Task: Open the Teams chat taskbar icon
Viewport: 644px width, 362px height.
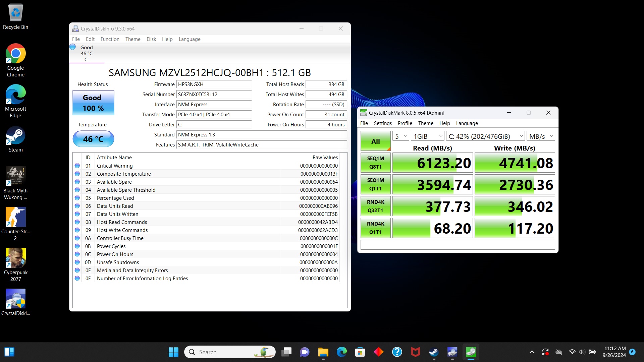Action: (x=305, y=352)
